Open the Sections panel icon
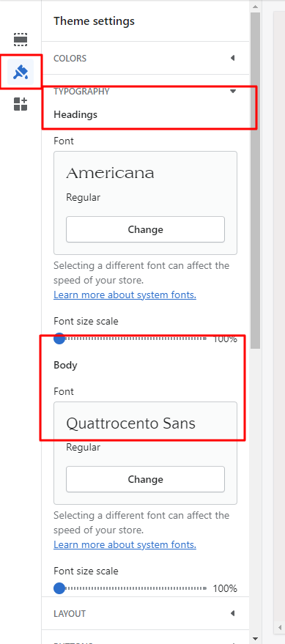Image resolution: width=285 pixels, height=644 pixels. pos(20,40)
